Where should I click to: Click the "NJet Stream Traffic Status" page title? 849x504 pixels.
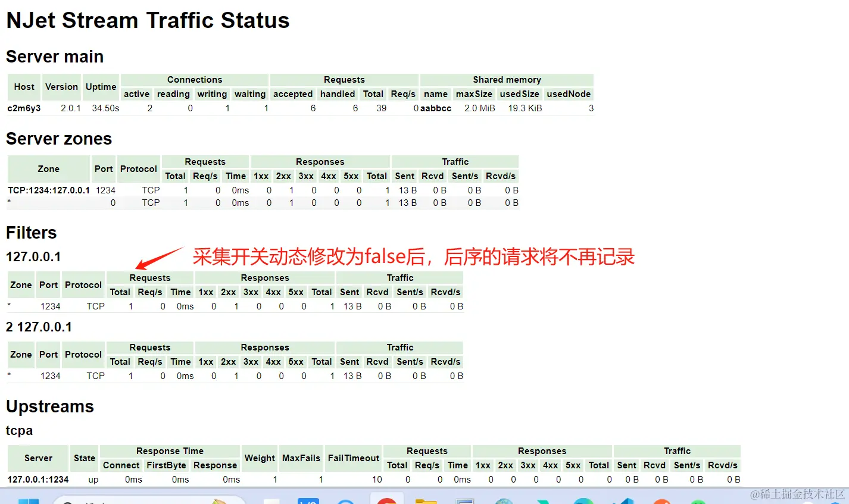tap(148, 21)
